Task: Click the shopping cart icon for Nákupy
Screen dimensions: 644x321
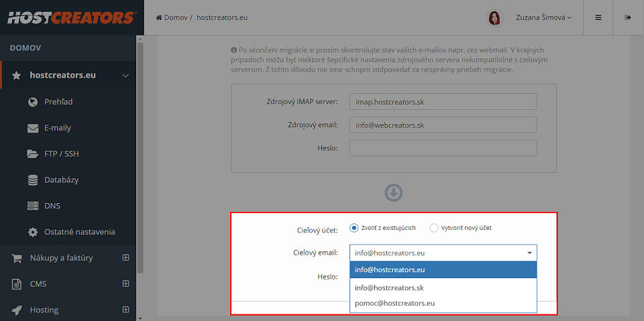Action: [16, 258]
